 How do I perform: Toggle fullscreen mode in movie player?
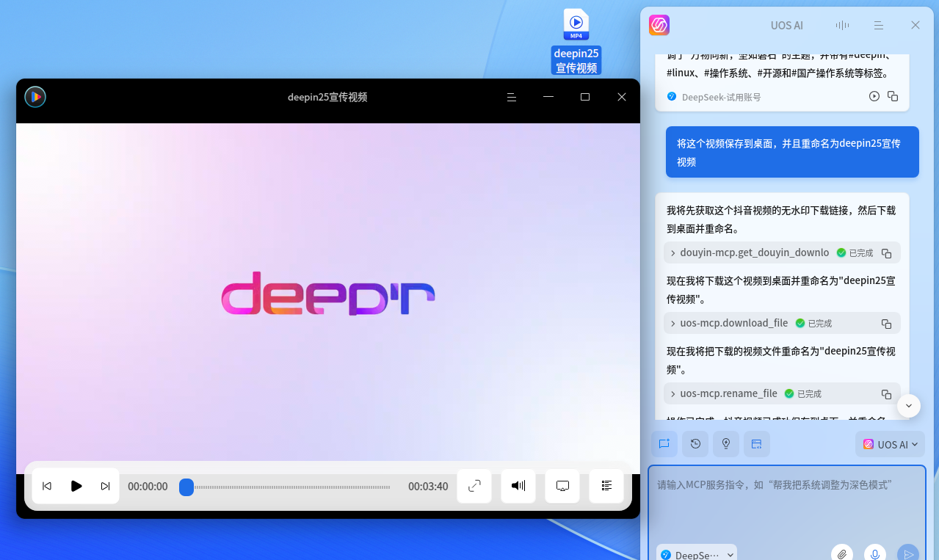point(474,486)
